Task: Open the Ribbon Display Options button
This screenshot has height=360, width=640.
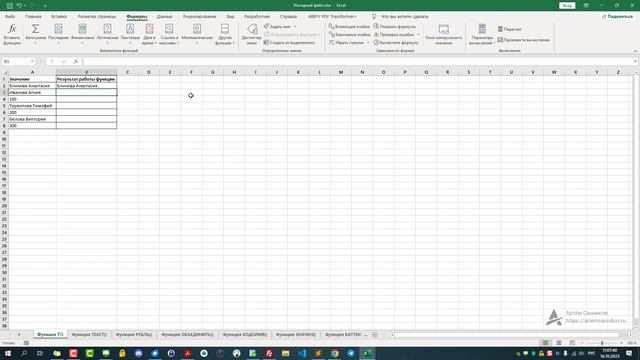Action: point(586,6)
